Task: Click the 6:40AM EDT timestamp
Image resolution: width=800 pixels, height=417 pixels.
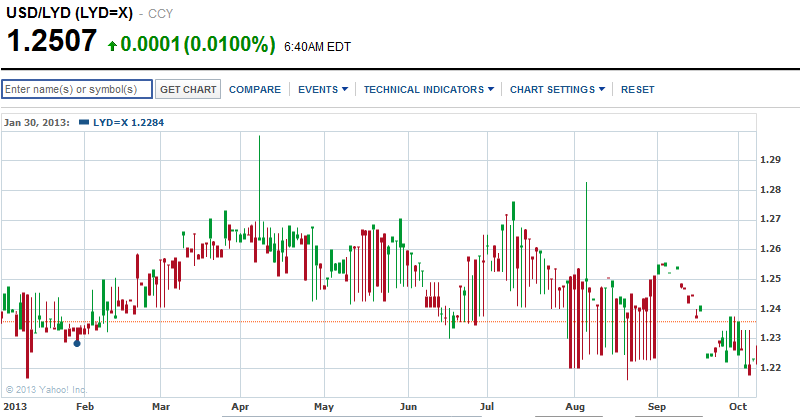Action: pyautogui.click(x=317, y=47)
